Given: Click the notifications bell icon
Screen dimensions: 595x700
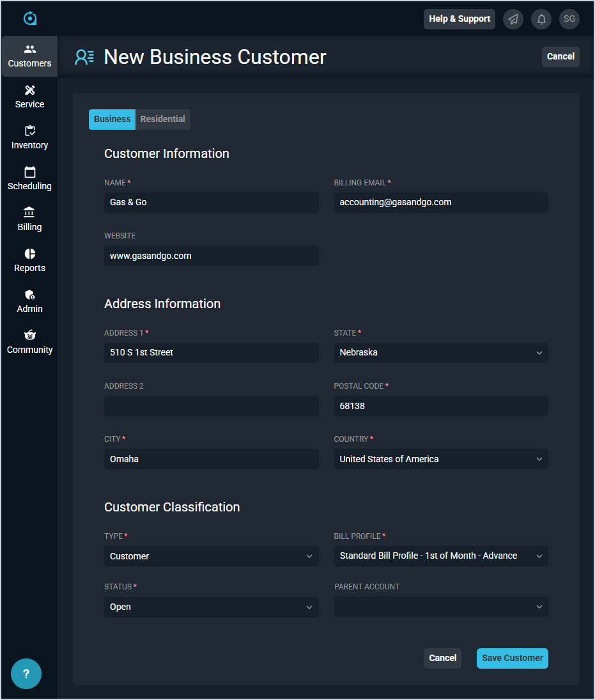Looking at the screenshot, I should click(x=541, y=19).
